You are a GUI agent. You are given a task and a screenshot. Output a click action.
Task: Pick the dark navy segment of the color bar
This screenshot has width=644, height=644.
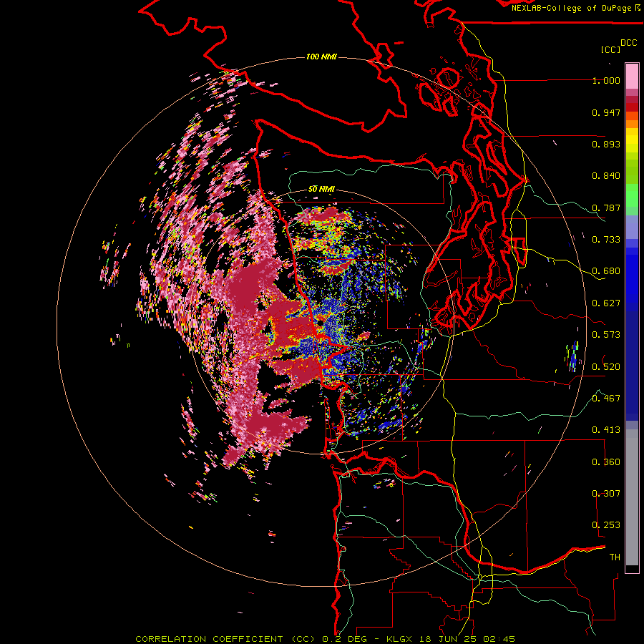pos(632,361)
